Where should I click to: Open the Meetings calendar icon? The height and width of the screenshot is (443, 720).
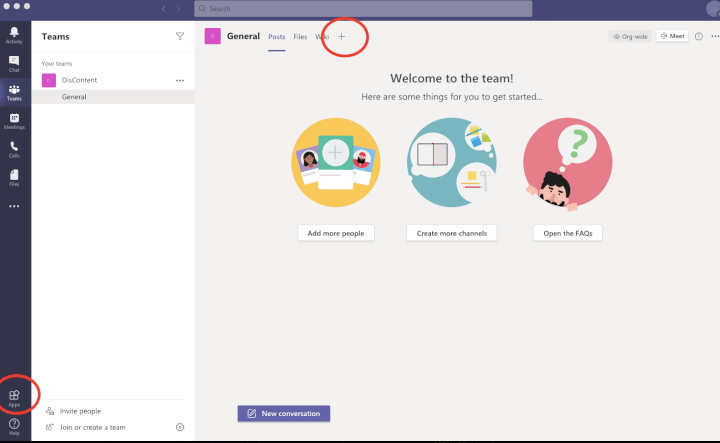click(x=14, y=121)
